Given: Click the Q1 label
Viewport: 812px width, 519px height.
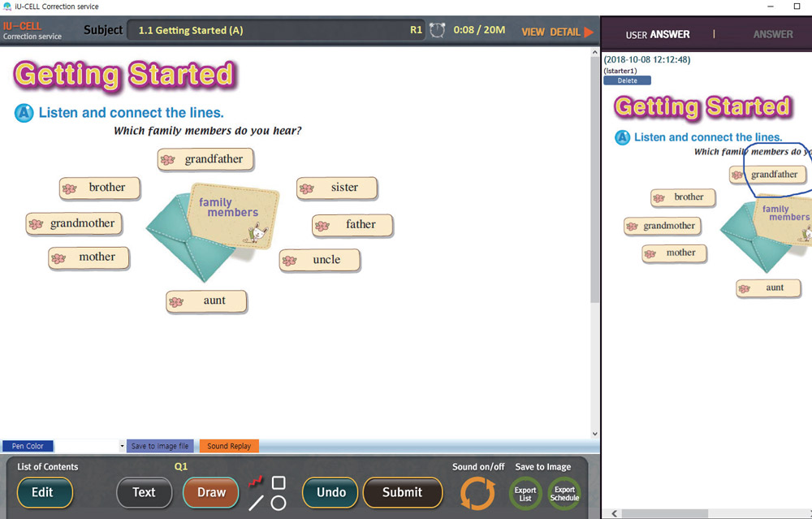Looking at the screenshot, I should click(181, 467).
